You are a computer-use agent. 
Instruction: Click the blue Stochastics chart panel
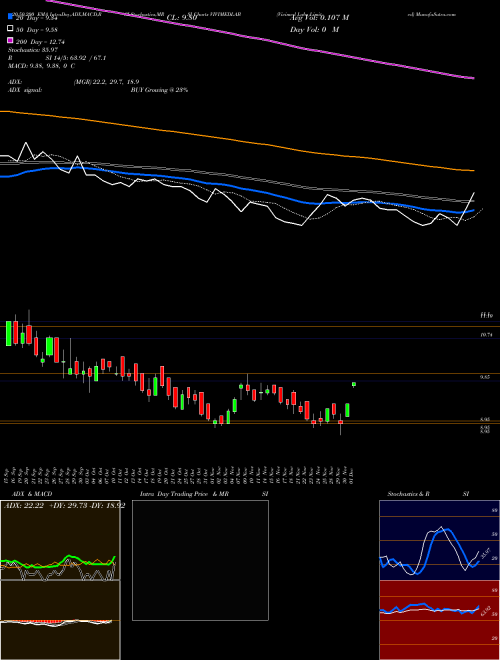[x=440, y=540]
